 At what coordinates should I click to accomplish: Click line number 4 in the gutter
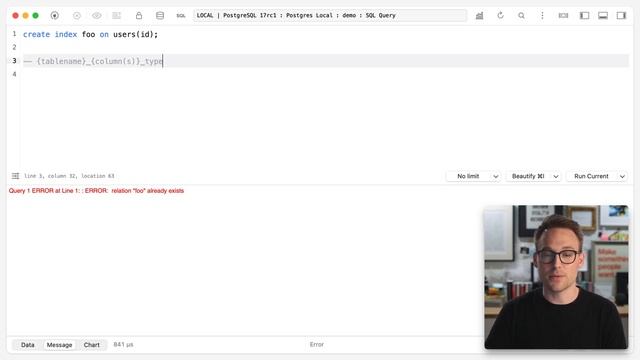pos(14,74)
